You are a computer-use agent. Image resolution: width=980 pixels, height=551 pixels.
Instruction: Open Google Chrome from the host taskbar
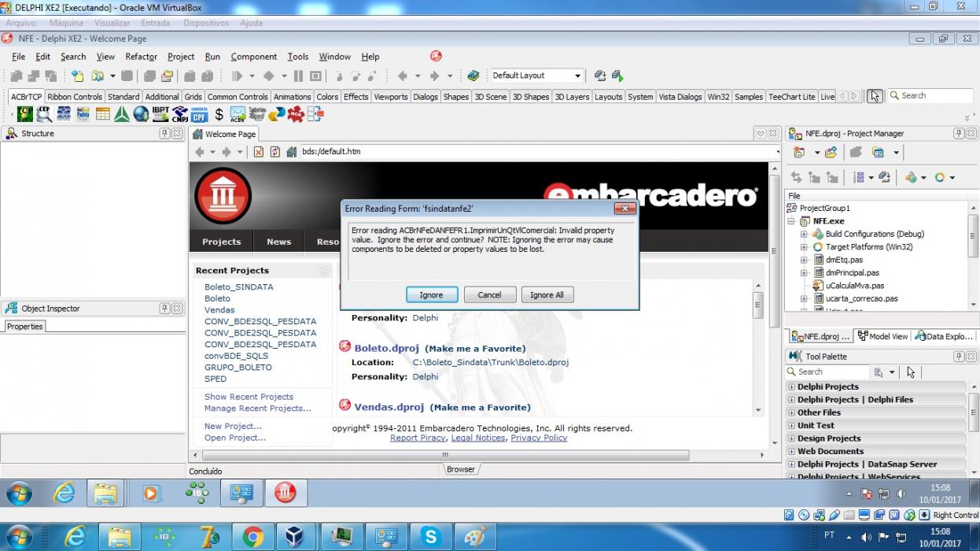pyautogui.click(x=253, y=537)
